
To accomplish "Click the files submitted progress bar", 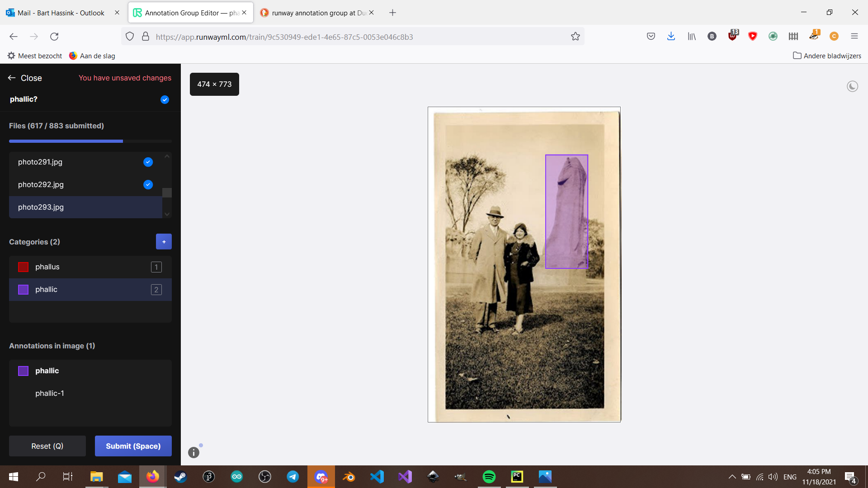I will pos(90,141).
